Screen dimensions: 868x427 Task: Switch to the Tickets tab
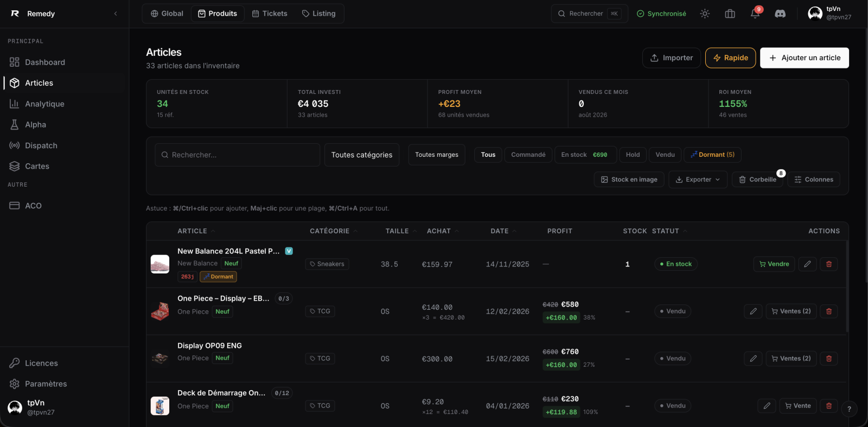[x=270, y=14]
